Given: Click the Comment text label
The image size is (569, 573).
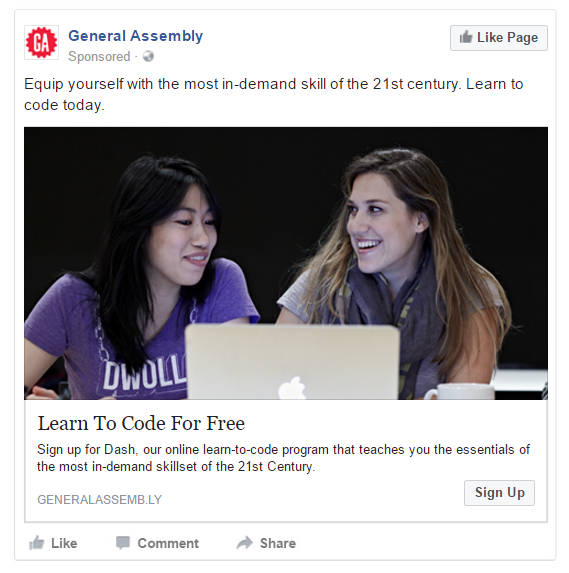Looking at the screenshot, I should click(x=168, y=543).
